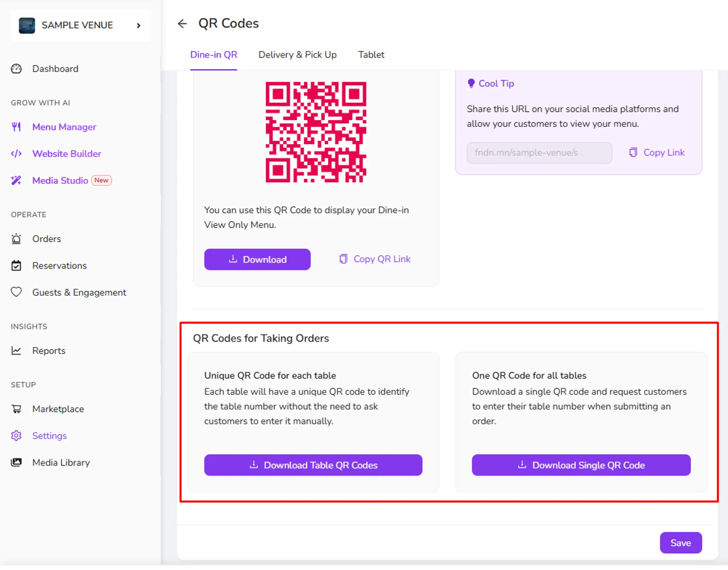This screenshot has width=728, height=570.
Task: Click the One QR Code for all tables heading
Action: 529,376
